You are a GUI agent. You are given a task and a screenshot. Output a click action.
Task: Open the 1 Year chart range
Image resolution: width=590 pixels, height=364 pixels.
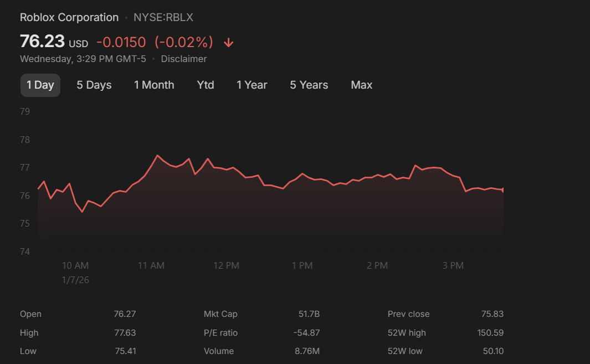[252, 85]
